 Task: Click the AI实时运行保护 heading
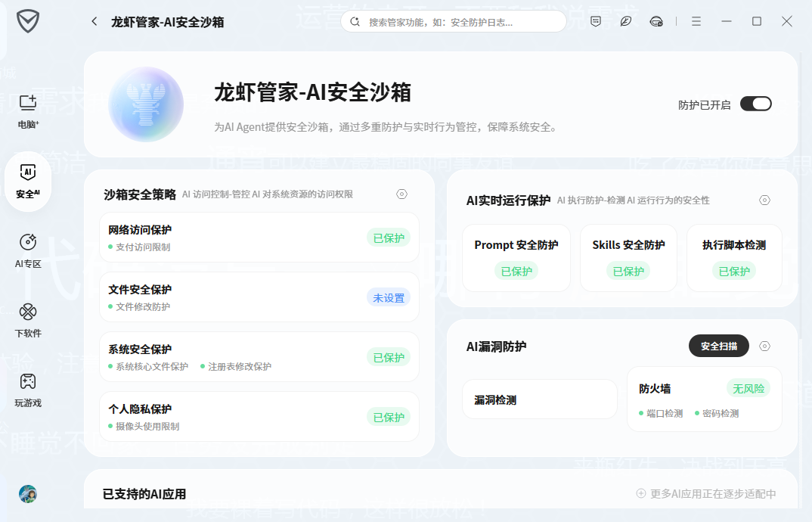coord(509,200)
